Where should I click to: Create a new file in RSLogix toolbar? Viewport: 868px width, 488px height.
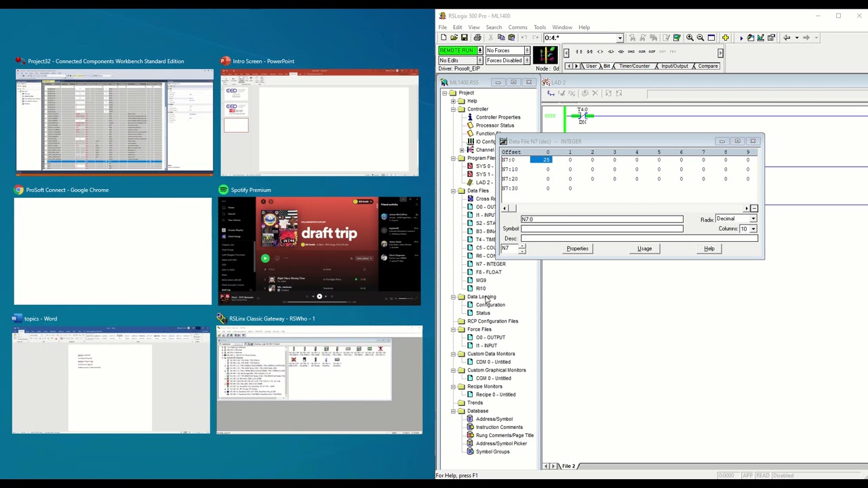[x=443, y=38]
